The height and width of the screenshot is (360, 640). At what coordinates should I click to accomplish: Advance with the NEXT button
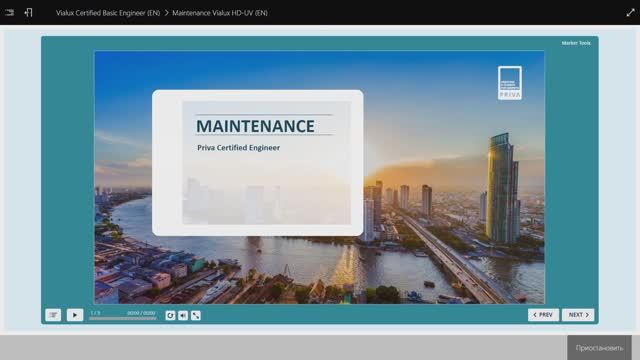click(x=578, y=315)
